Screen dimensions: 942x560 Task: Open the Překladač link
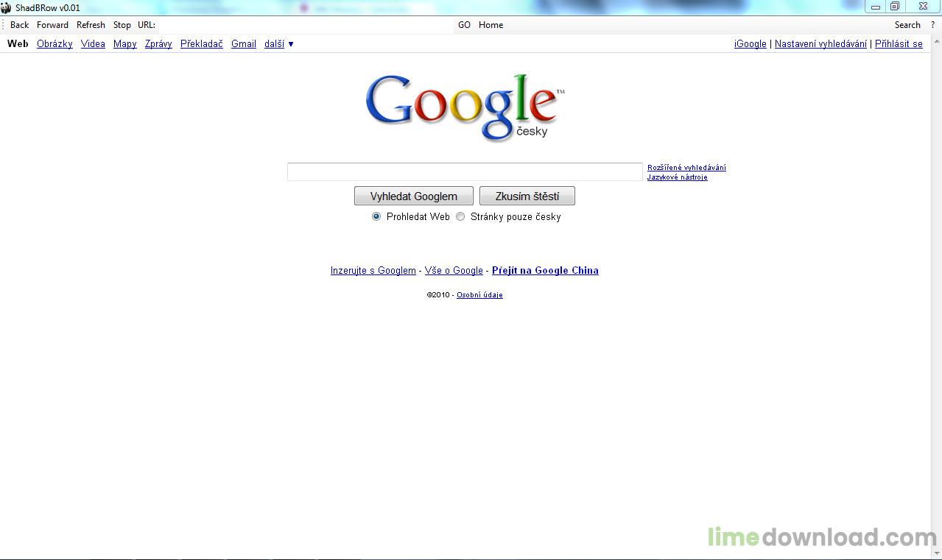(x=202, y=44)
